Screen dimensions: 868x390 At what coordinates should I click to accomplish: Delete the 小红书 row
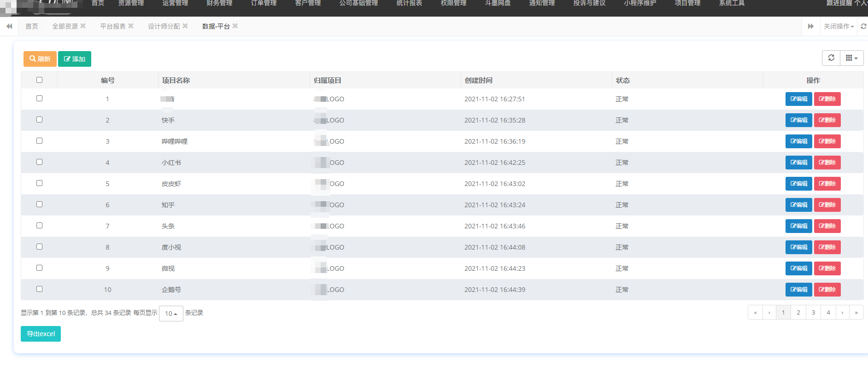(x=827, y=163)
